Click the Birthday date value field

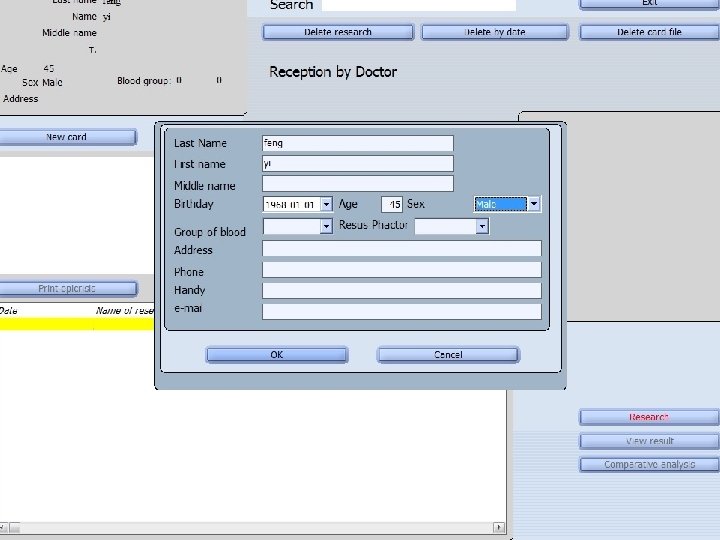click(x=292, y=204)
